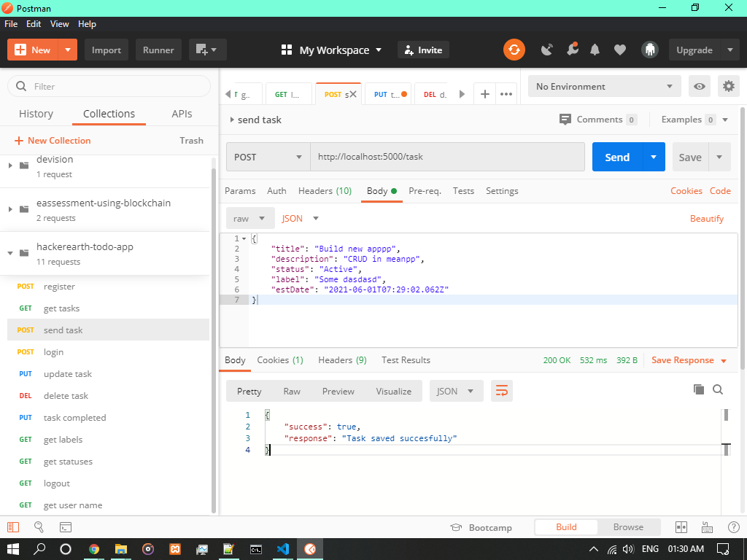Viewport: 747px width, 560px height.
Task: Open the Save button dropdown arrow
Action: coord(719,157)
